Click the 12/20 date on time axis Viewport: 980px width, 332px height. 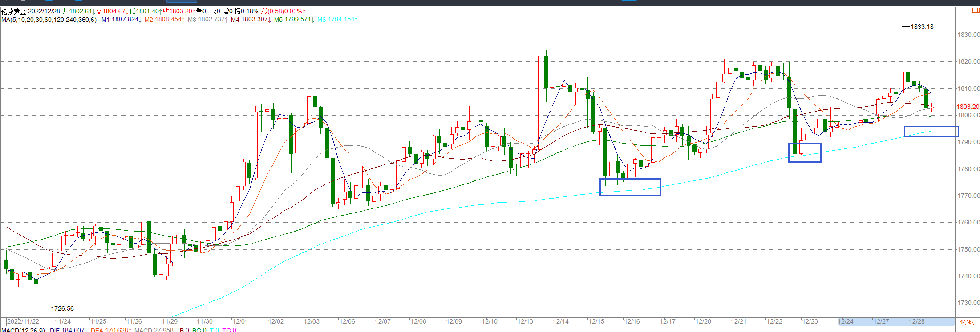pos(703,321)
